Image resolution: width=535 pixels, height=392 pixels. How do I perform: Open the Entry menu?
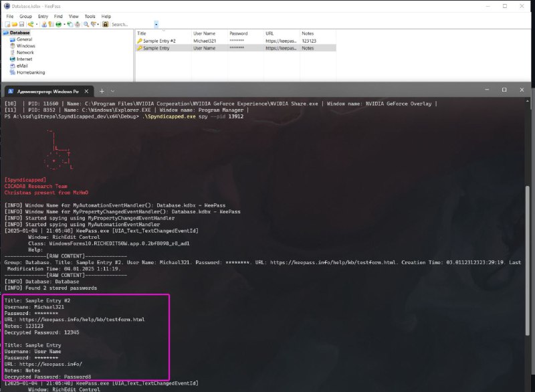(x=43, y=16)
